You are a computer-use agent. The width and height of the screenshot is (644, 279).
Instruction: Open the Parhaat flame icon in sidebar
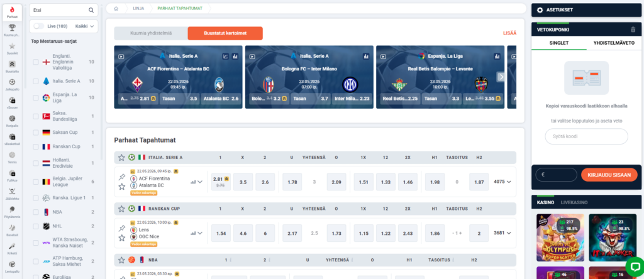tap(12, 10)
